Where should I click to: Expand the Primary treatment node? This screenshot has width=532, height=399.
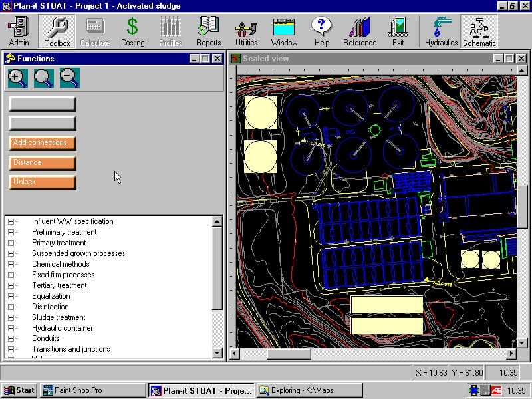click(11, 243)
